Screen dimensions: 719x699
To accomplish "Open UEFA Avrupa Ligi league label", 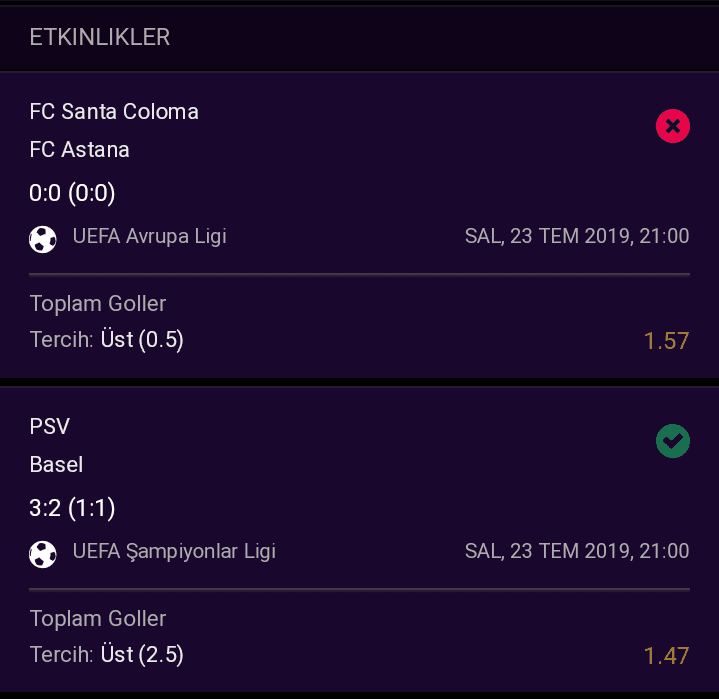I will click(x=149, y=236).
